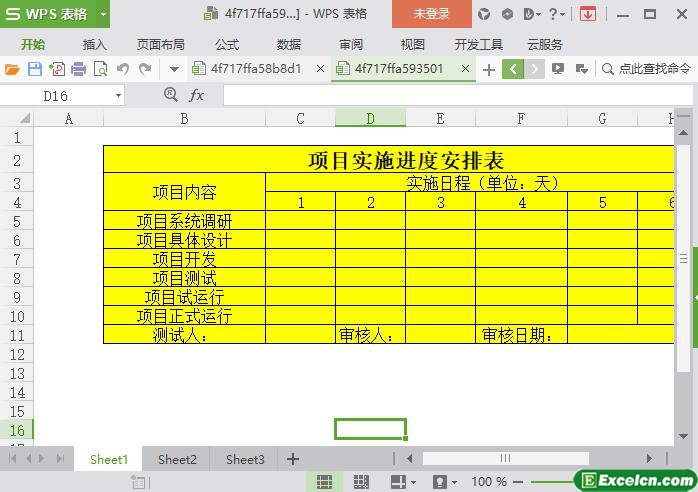698x492 pixels.
Task: Open the 开始 ribbon tab
Action: click(33, 45)
